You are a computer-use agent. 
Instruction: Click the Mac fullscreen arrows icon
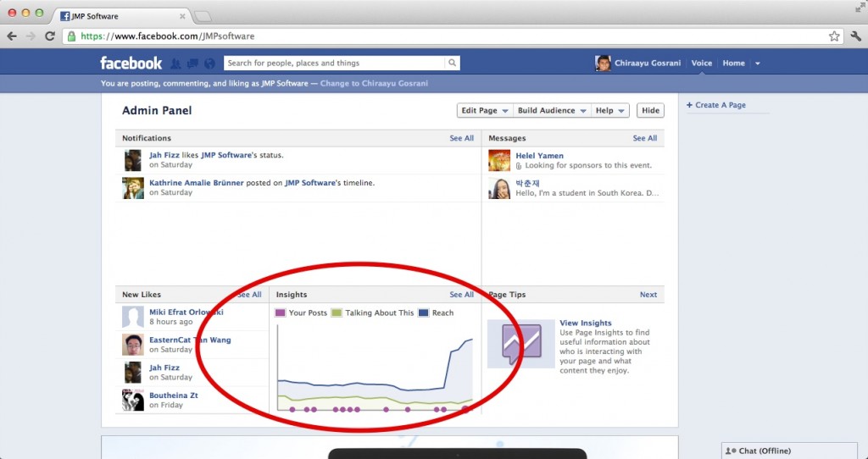pyautogui.click(x=860, y=7)
